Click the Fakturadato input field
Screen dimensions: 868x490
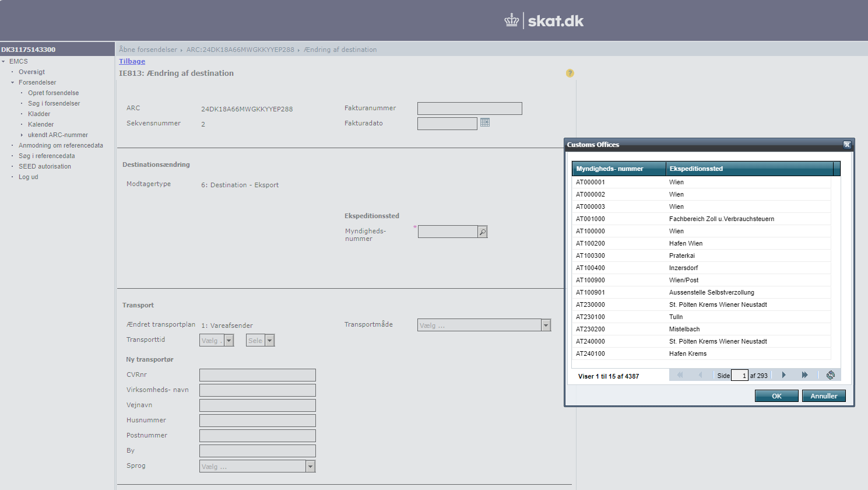pos(447,124)
